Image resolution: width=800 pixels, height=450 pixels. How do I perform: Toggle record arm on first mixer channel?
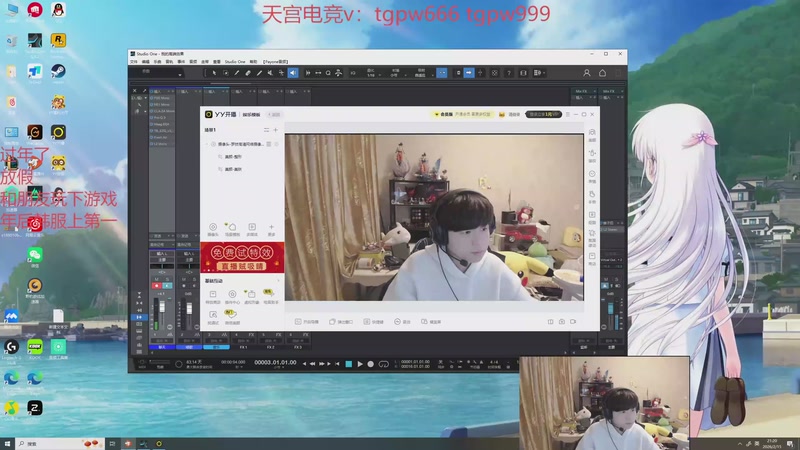pyautogui.click(x=157, y=286)
